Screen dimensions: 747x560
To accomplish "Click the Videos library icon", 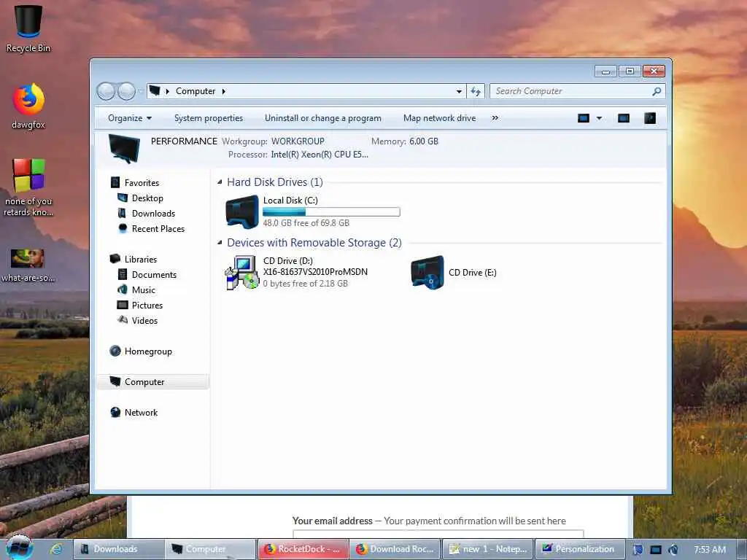I will tap(123, 319).
